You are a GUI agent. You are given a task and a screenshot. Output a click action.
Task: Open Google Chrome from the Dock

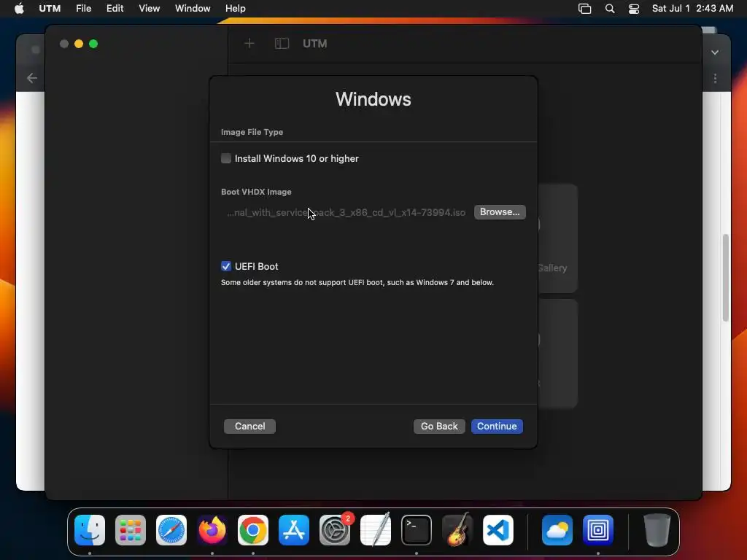253,530
